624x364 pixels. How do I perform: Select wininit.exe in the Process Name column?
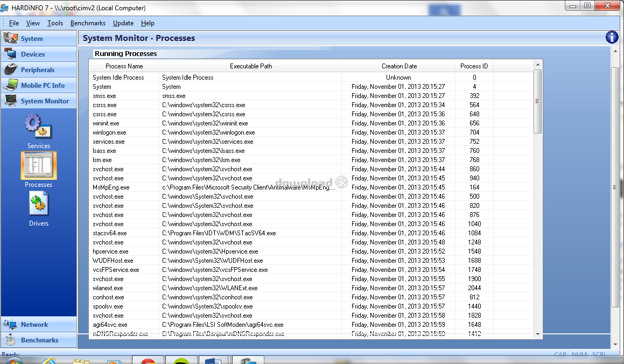106,123
